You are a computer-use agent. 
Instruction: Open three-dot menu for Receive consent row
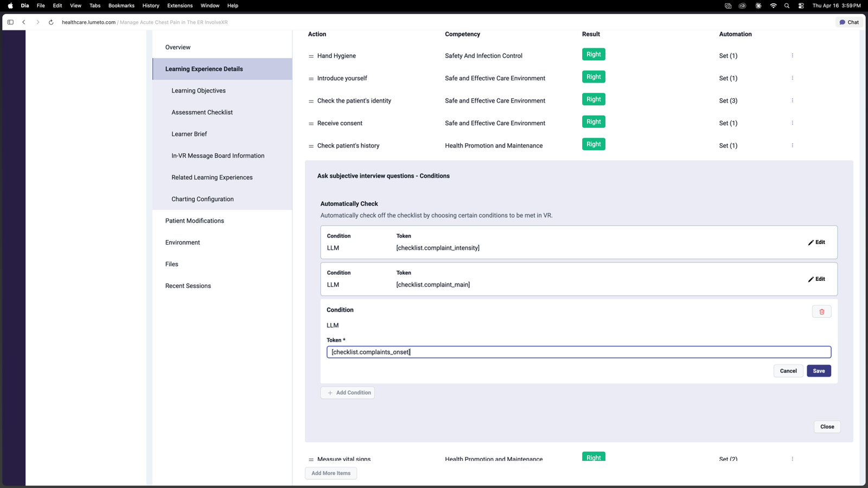coord(792,123)
